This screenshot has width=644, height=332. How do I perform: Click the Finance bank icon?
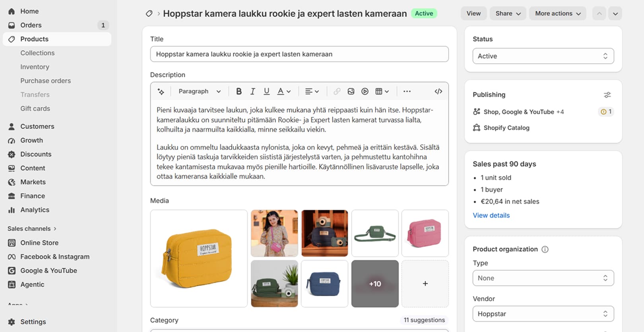(12, 196)
